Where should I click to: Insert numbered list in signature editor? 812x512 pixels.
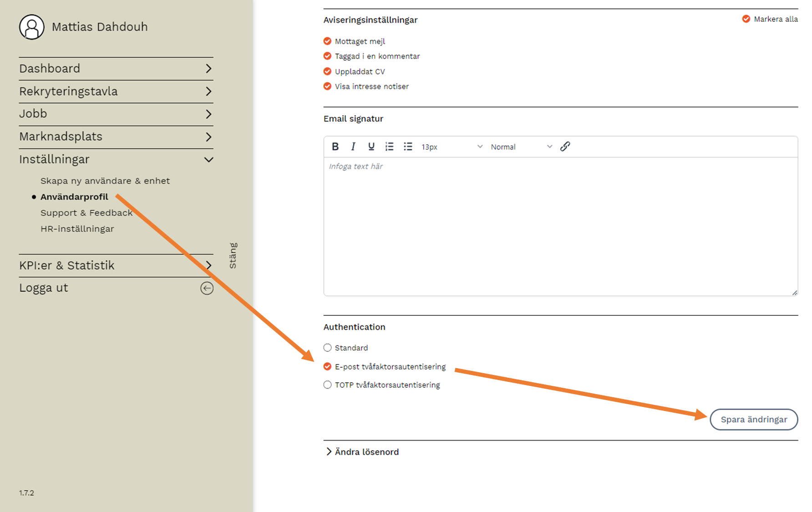point(389,147)
